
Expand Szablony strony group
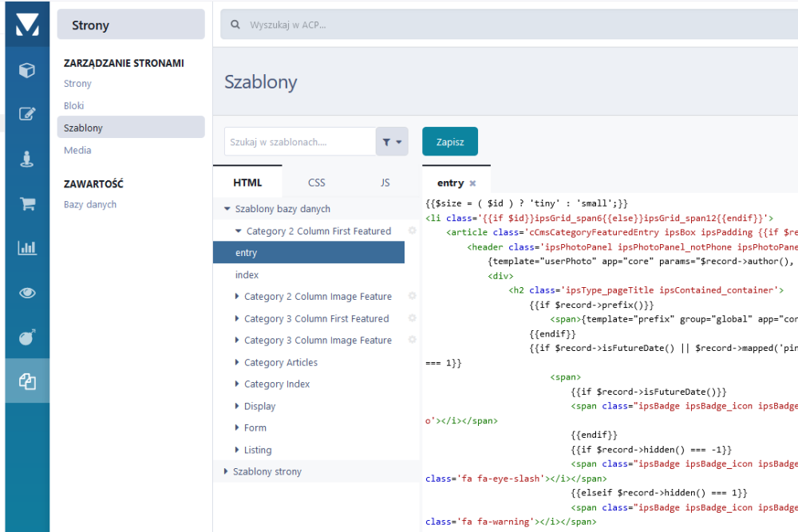pyautogui.click(x=227, y=471)
